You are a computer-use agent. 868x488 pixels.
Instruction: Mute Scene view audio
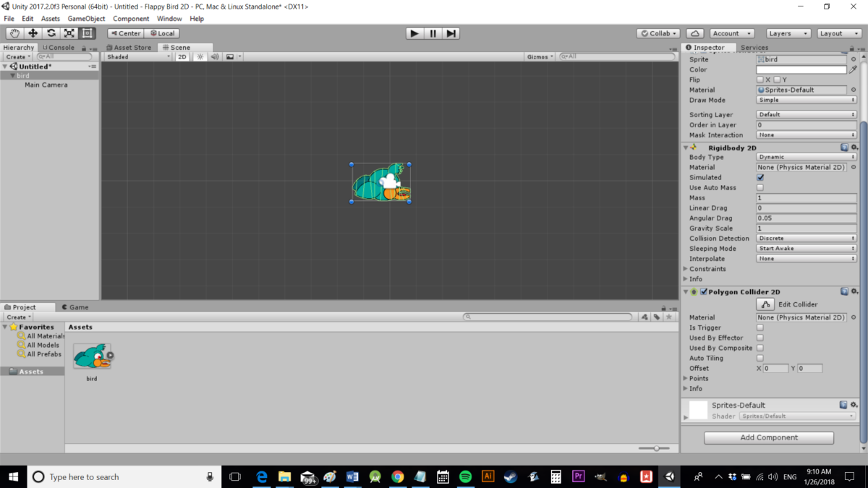(x=214, y=56)
